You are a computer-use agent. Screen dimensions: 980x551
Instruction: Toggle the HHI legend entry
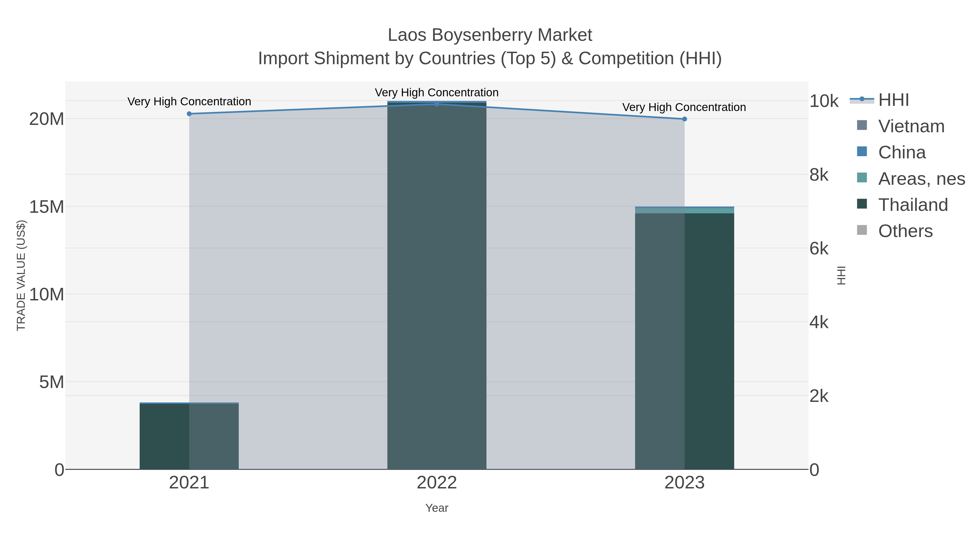click(880, 100)
